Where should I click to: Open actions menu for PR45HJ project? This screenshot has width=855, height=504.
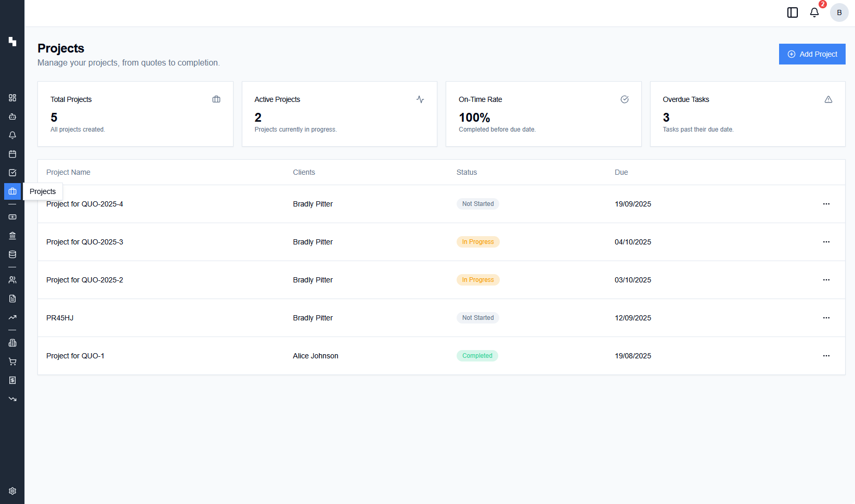(826, 318)
